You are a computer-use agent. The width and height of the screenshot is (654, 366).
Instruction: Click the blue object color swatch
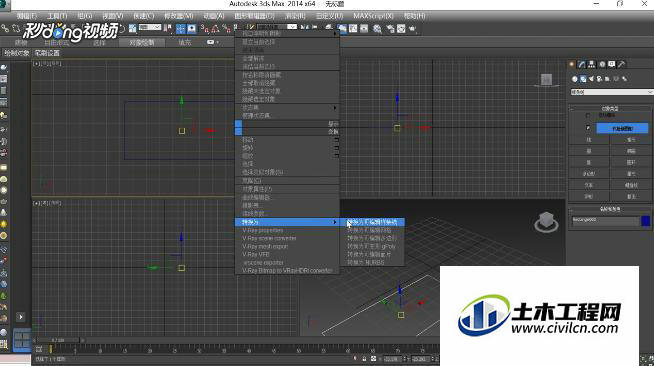[x=645, y=221]
